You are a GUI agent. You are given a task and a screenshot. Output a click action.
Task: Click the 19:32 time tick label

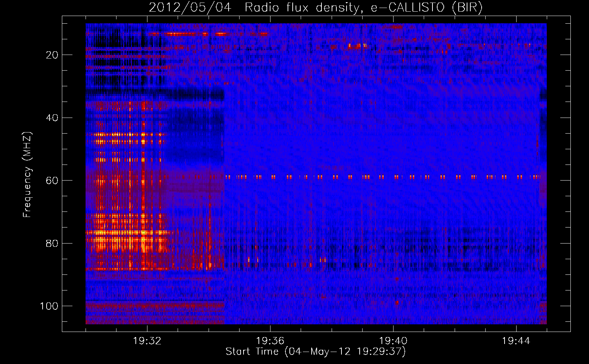(147, 341)
